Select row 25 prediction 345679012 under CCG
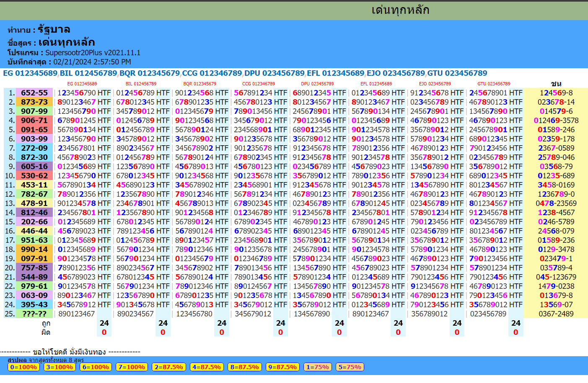 253,314
